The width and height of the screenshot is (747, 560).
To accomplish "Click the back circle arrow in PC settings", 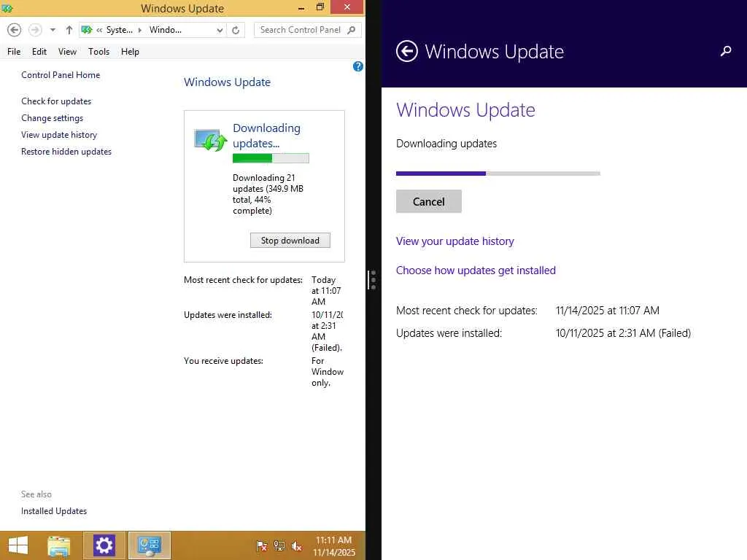I will pos(407,51).
